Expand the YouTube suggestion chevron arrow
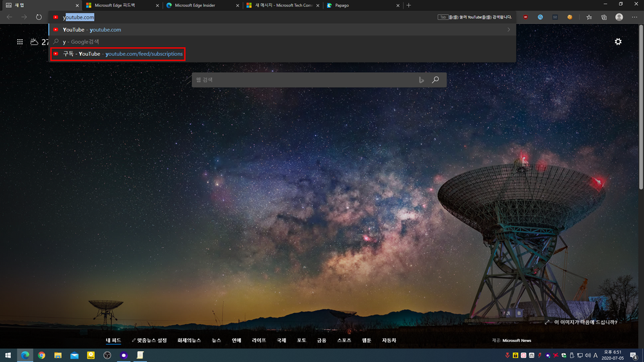644x362 pixels. coord(509,30)
